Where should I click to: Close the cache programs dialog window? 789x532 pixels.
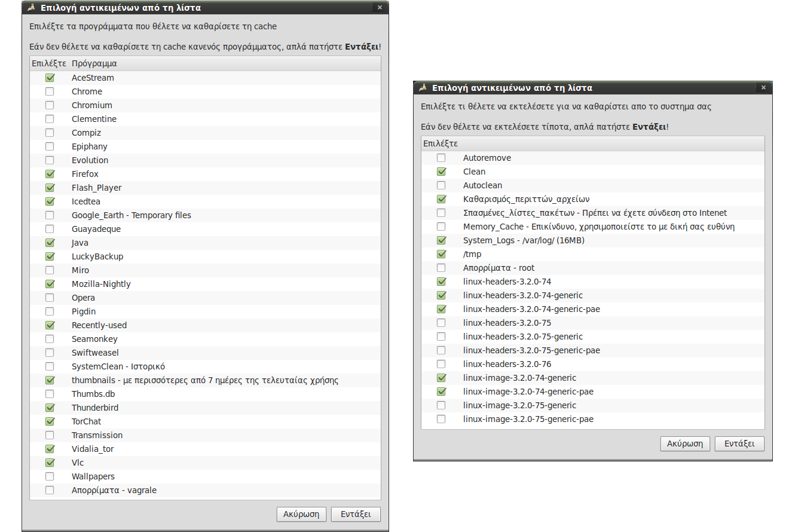pyautogui.click(x=379, y=8)
